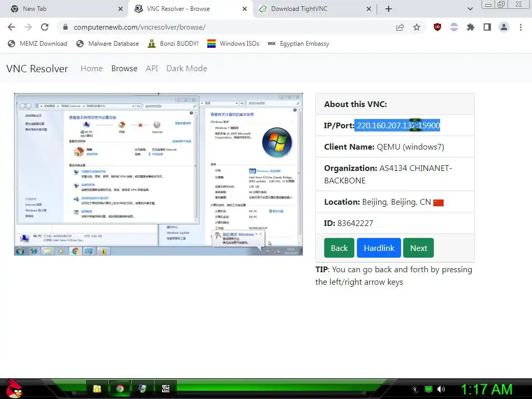
Task: Click the Location Beijing, Beijing, CN text
Action: coord(377,202)
